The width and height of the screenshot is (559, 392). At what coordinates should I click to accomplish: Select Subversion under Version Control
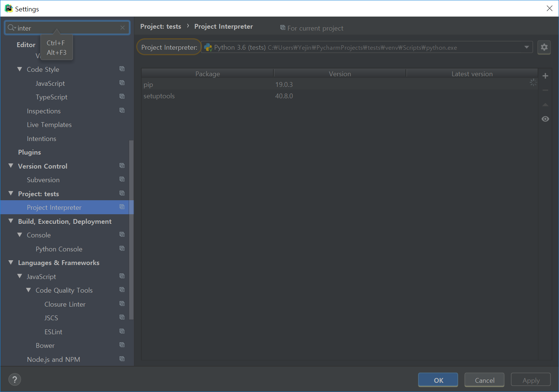coord(43,180)
